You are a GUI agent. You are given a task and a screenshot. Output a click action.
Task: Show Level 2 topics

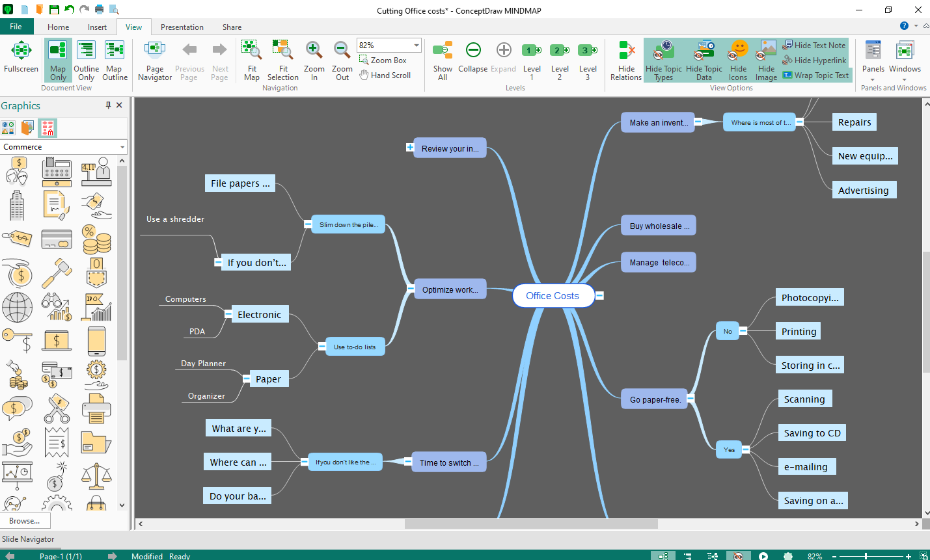(560, 60)
